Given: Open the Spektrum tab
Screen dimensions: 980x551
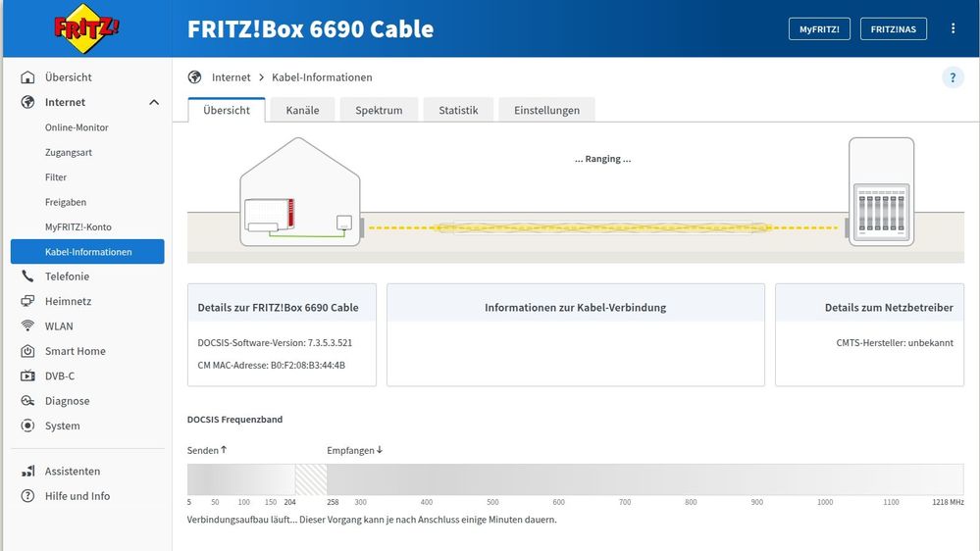Looking at the screenshot, I should coord(379,110).
